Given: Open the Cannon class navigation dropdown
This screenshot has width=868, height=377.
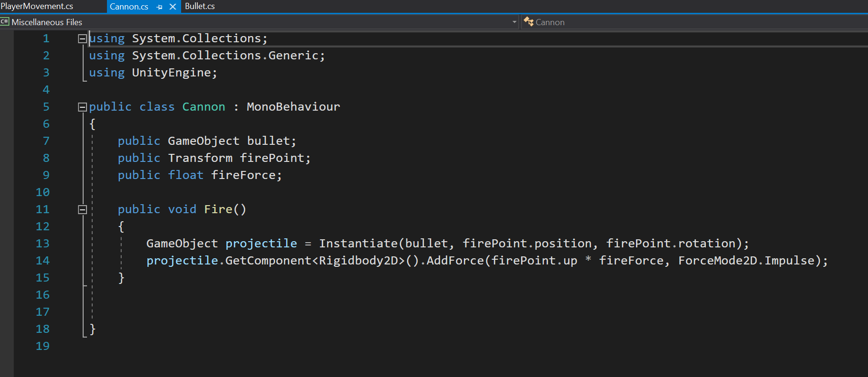Looking at the screenshot, I should pos(694,22).
